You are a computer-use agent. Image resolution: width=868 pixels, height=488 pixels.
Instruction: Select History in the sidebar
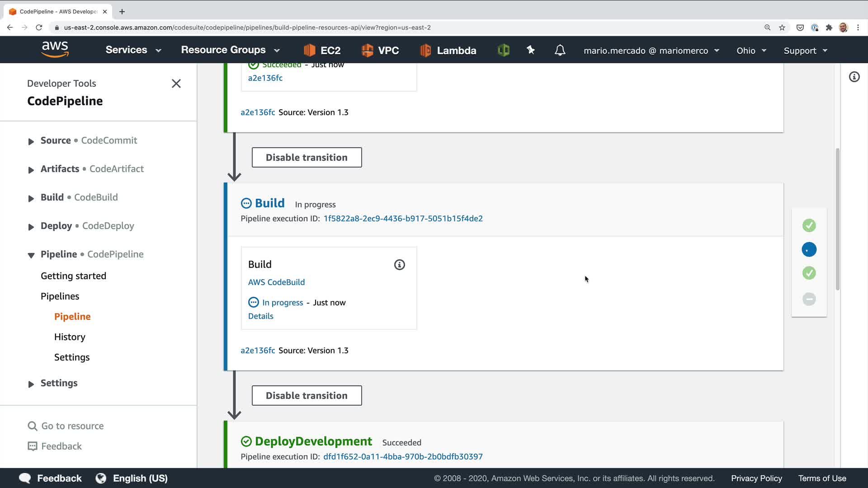[x=70, y=337]
